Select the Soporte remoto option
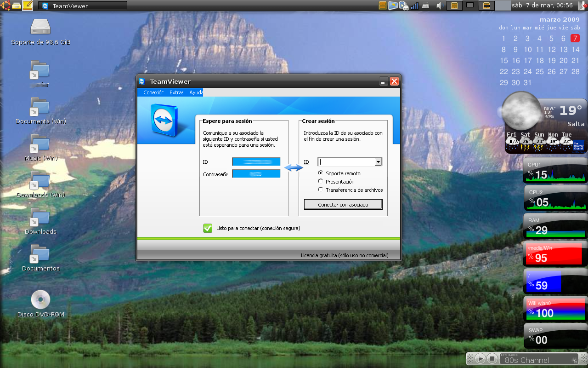588x368 pixels. tap(320, 173)
